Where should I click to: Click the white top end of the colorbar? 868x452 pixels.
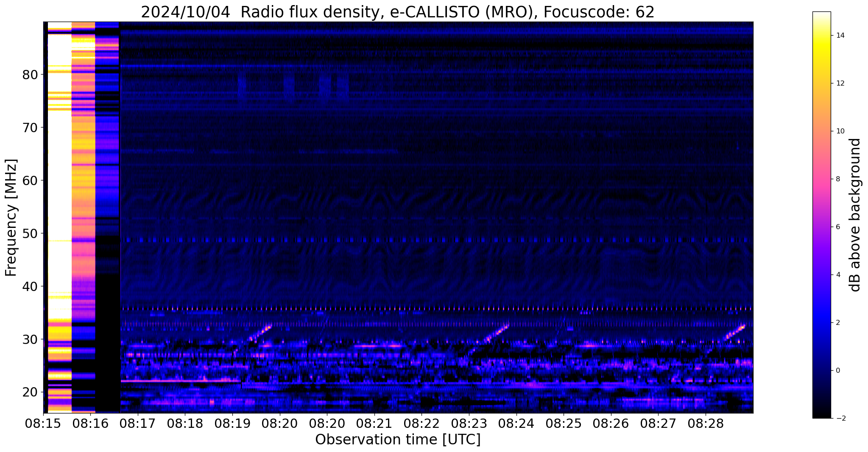coord(821,15)
